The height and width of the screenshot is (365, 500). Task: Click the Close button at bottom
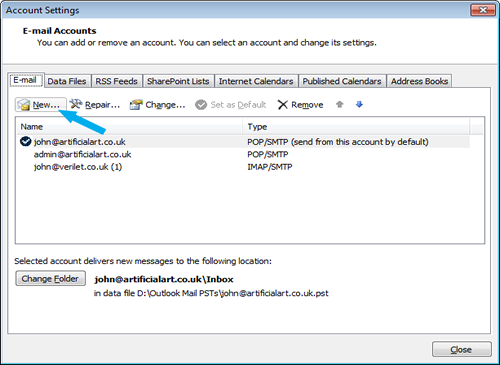(462, 349)
